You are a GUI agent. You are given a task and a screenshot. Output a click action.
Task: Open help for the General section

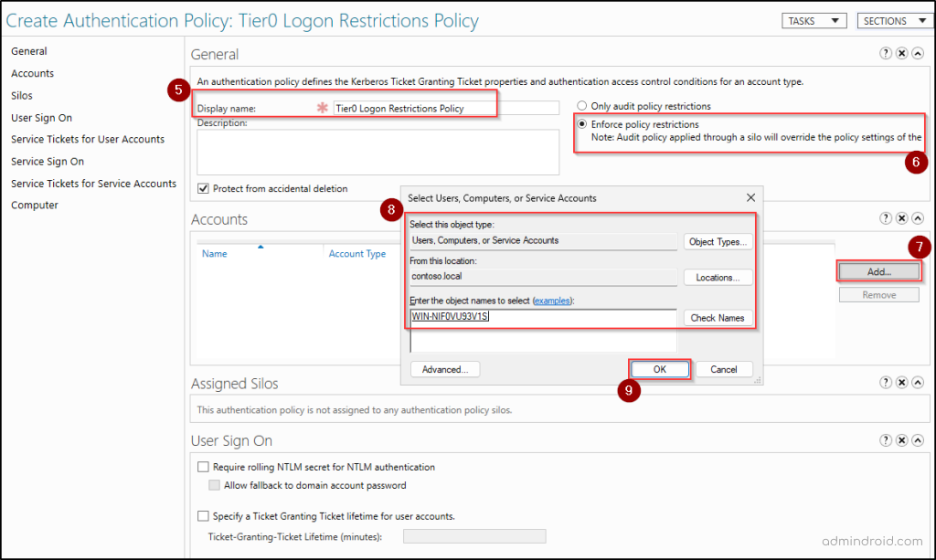[885, 52]
